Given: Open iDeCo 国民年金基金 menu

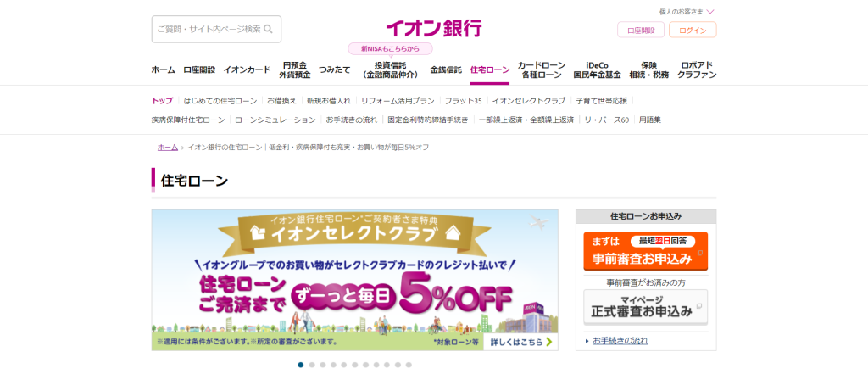Looking at the screenshot, I should pyautogui.click(x=598, y=70).
